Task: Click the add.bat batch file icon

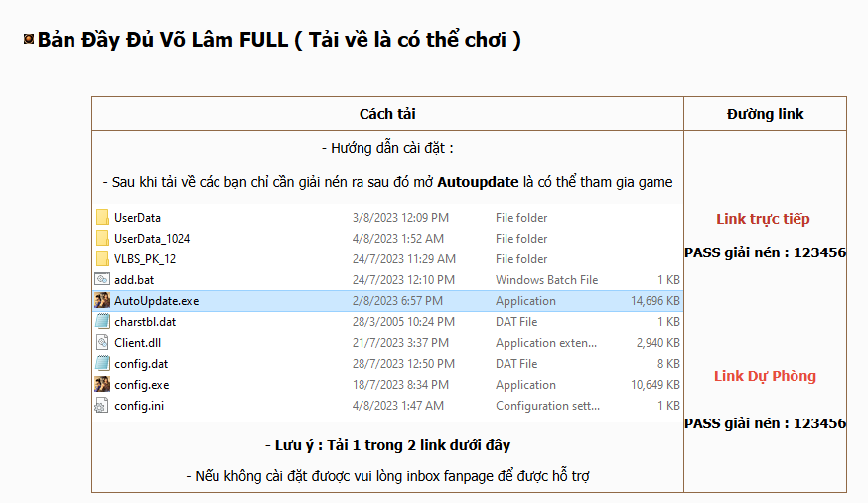Action: click(102, 279)
